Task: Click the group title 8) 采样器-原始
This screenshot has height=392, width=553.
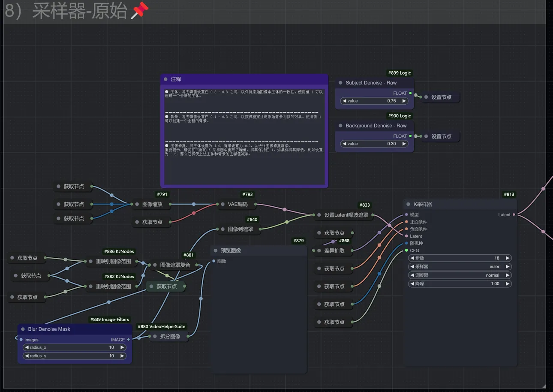Action: (66, 11)
